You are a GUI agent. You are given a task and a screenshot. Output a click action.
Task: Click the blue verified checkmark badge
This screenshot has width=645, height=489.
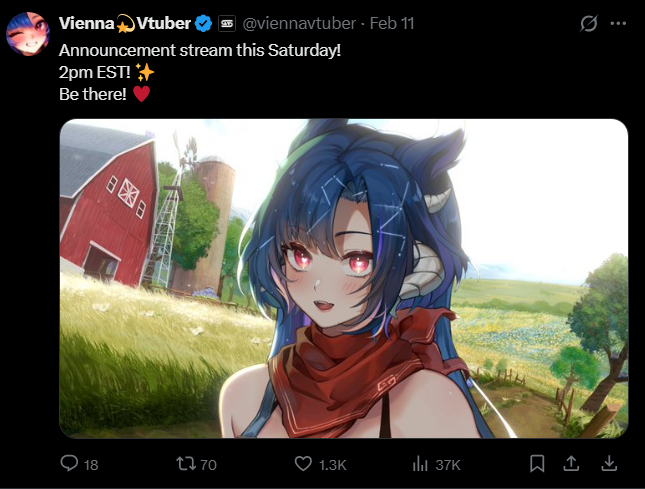click(203, 23)
